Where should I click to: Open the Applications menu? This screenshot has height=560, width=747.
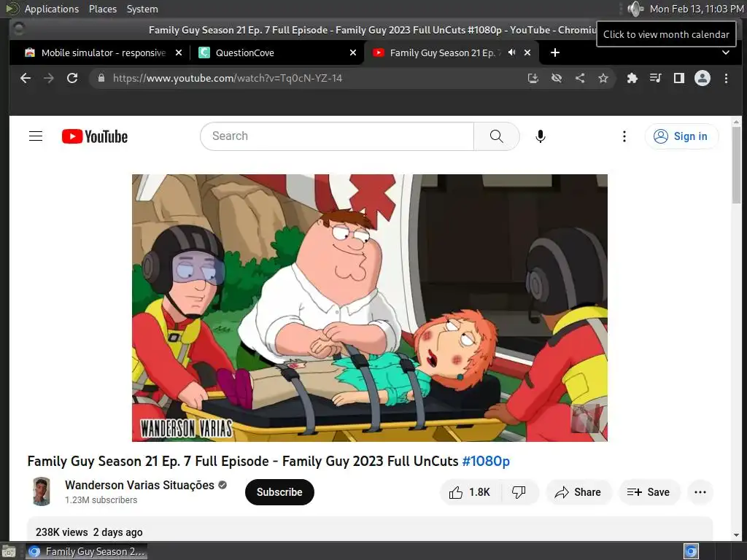click(52, 9)
